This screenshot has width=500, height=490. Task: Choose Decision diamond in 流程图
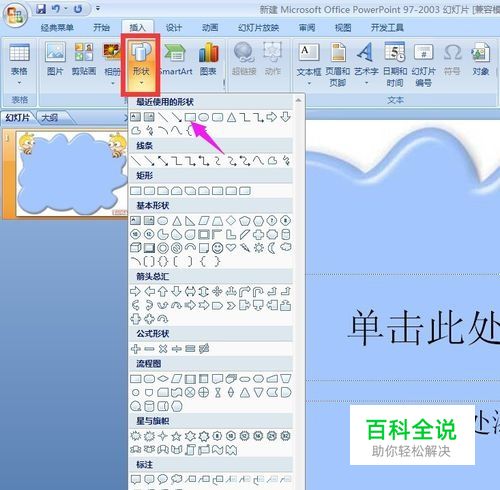(x=163, y=379)
